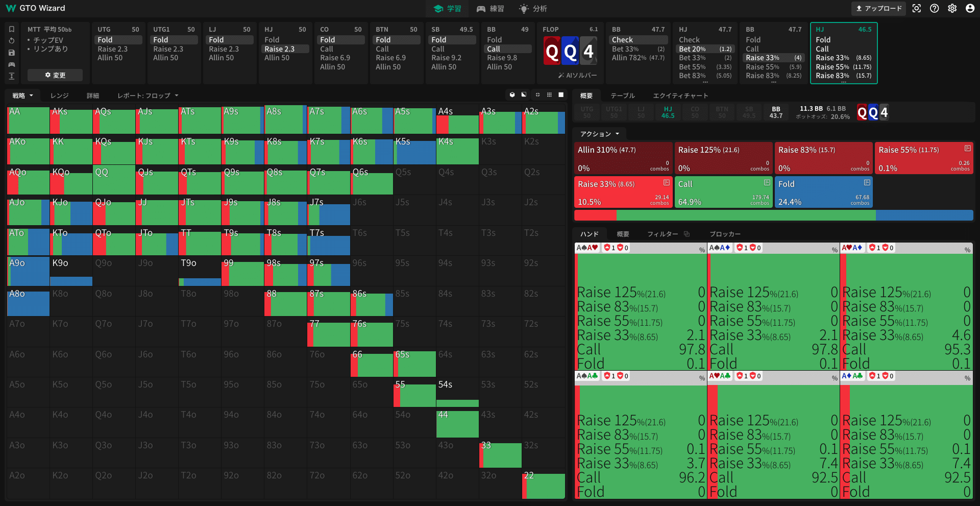Click the blue Fold 24.4% action card
This screenshot has width=980, height=506.
click(823, 192)
